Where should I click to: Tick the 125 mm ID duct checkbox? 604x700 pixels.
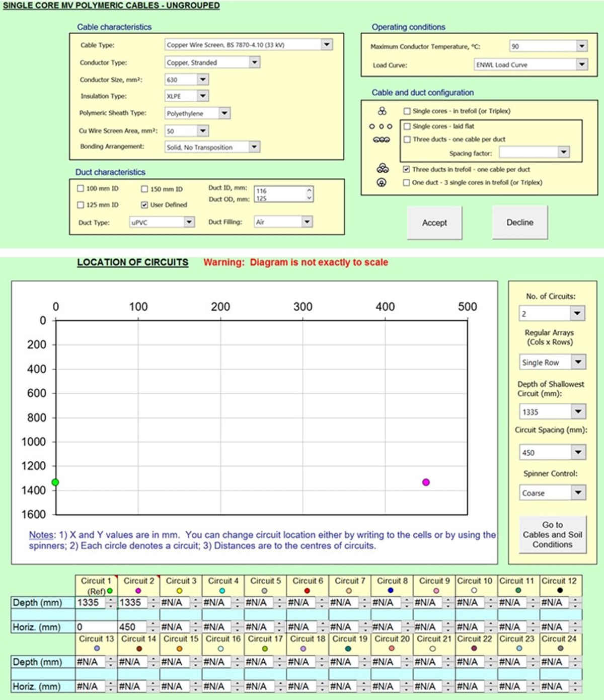point(81,205)
